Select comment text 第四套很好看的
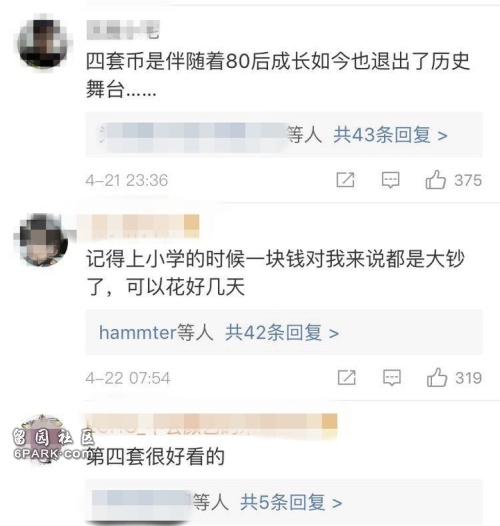 point(155,457)
